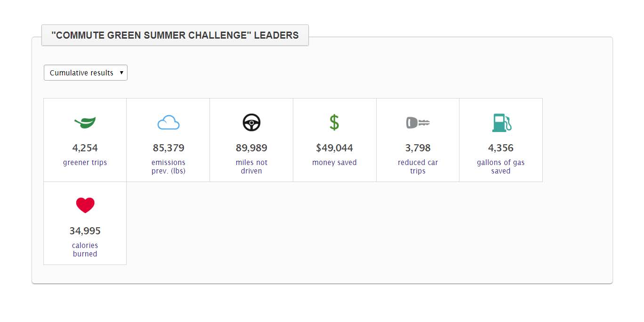Select the "greener trips" label
The height and width of the screenshot is (322, 644).
[85, 163]
